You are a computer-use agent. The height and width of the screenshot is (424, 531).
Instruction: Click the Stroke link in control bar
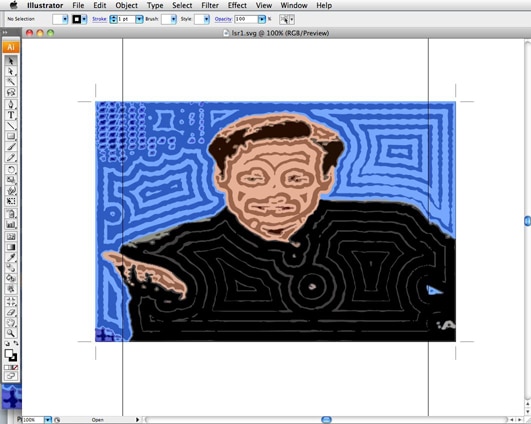pos(99,19)
